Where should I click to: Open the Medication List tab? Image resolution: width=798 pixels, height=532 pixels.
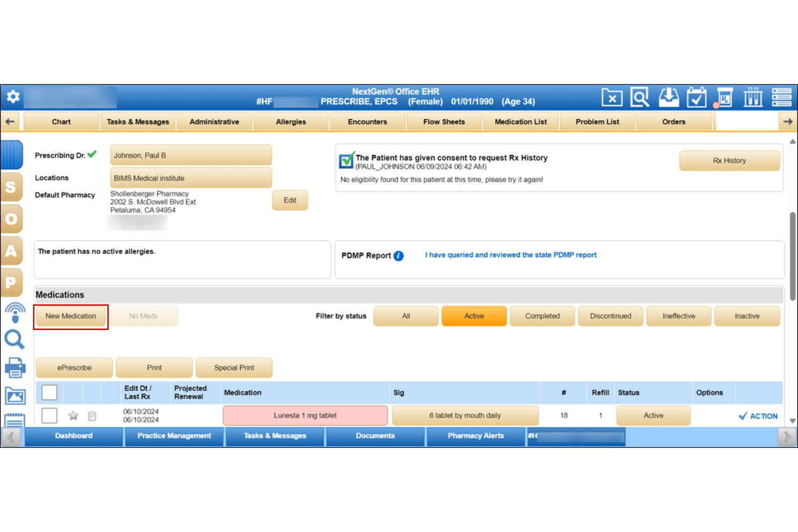click(x=521, y=122)
